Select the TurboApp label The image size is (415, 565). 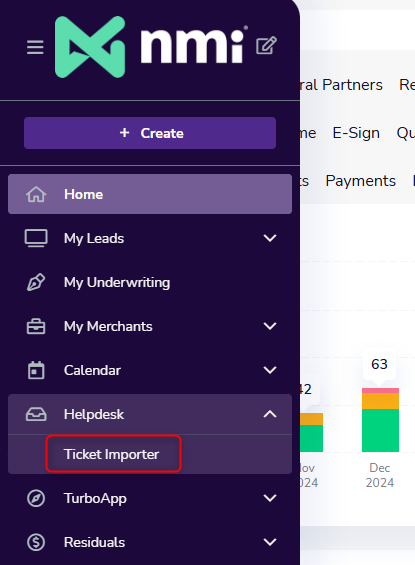[x=95, y=499]
